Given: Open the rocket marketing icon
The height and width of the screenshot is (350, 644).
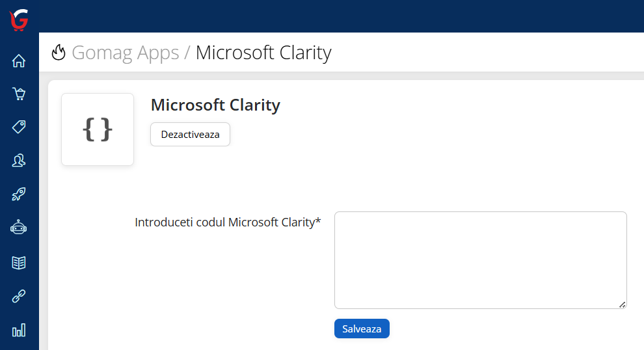Looking at the screenshot, I should coord(18,194).
